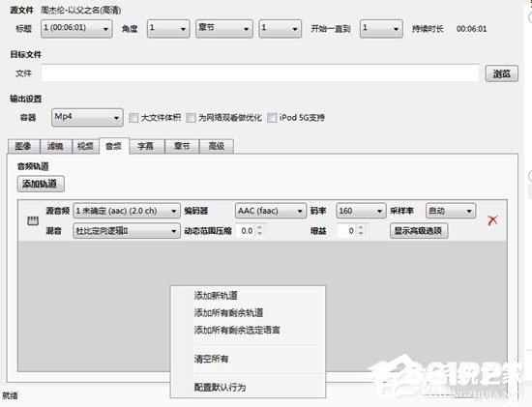
Task: Open the 容器 Mp4 dropdown
Action: pyautogui.click(x=87, y=117)
